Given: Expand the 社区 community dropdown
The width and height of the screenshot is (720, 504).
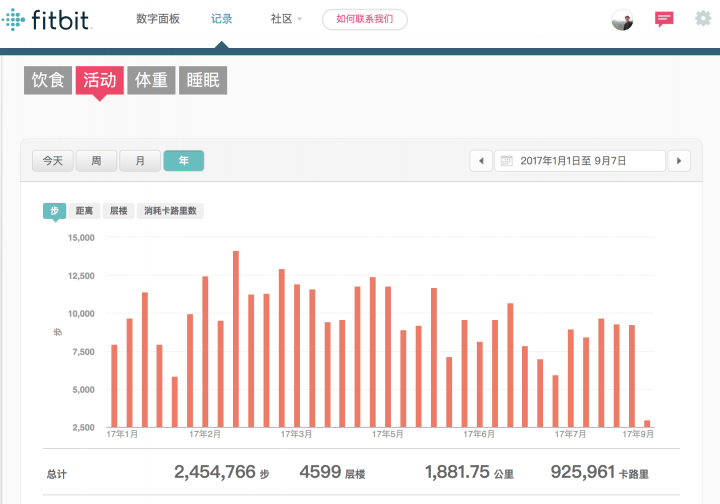Looking at the screenshot, I should point(286,19).
